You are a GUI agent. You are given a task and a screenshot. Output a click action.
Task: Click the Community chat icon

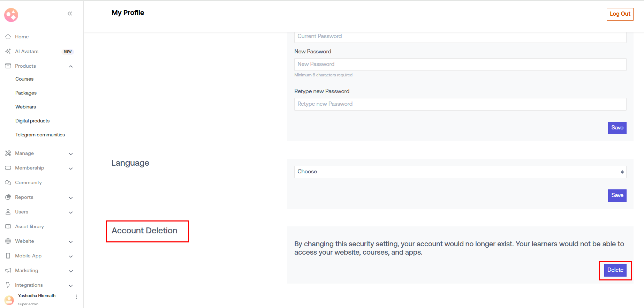[8, 182]
